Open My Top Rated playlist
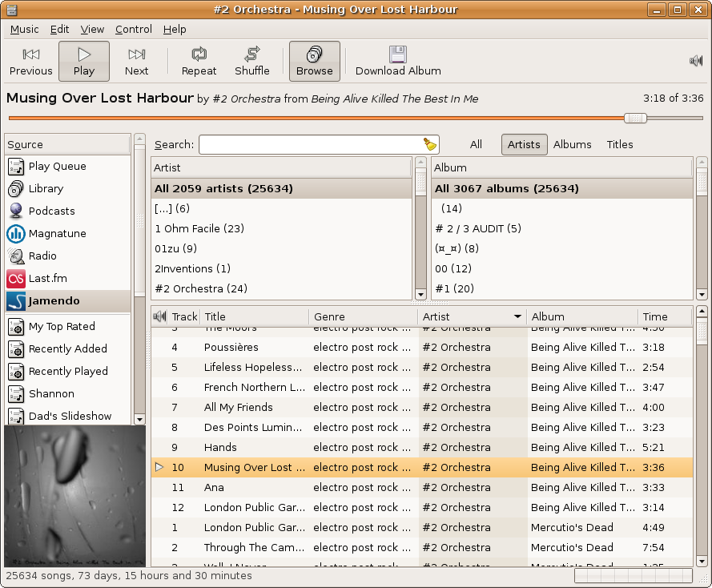This screenshot has width=712, height=588. [68, 327]
